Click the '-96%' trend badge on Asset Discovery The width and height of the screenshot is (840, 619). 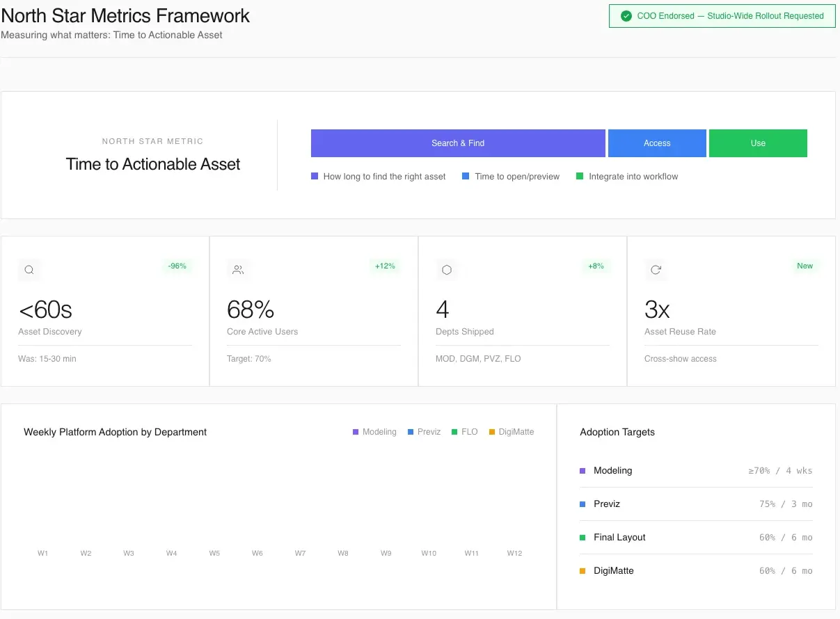[x=177, y=266]
